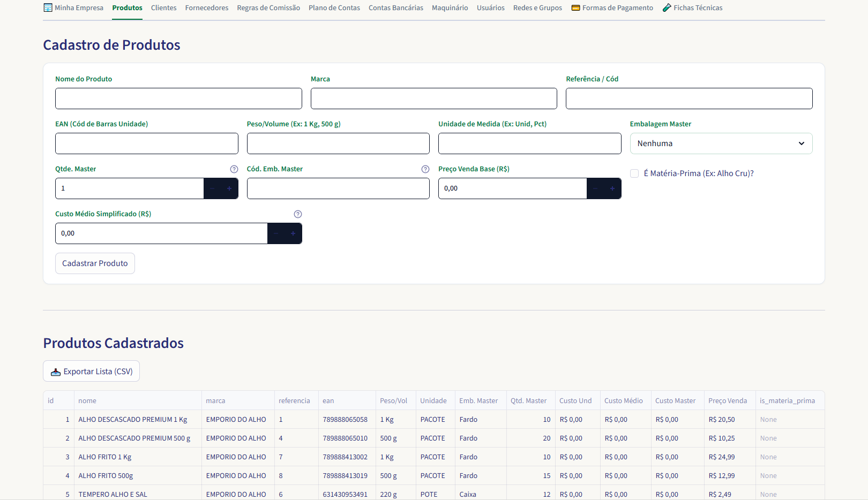Image resolution: width=868 pixels, height=500 pixels.
Task: Click into the Marca input field
Action: coord(434,99)
